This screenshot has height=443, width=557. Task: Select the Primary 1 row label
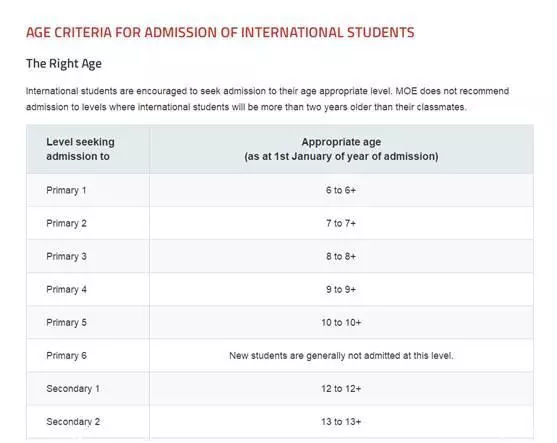[66, 190]
